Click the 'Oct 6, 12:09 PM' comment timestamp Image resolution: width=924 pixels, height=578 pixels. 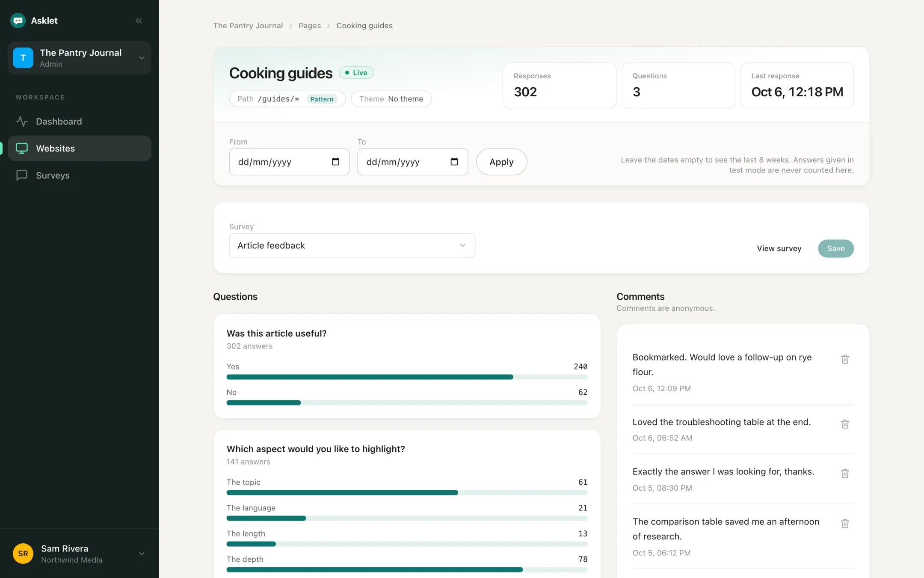661,388
